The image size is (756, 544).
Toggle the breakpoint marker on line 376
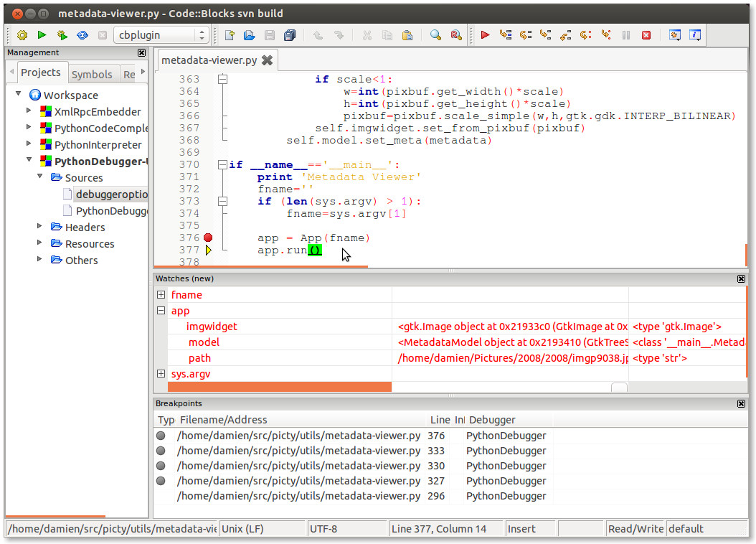(208, 237)
